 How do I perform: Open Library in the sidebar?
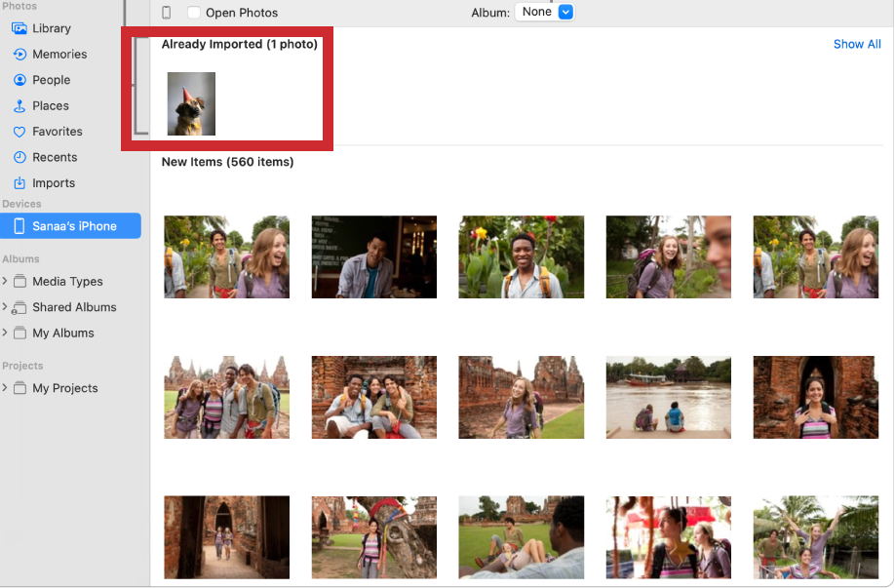pos(52,28)
